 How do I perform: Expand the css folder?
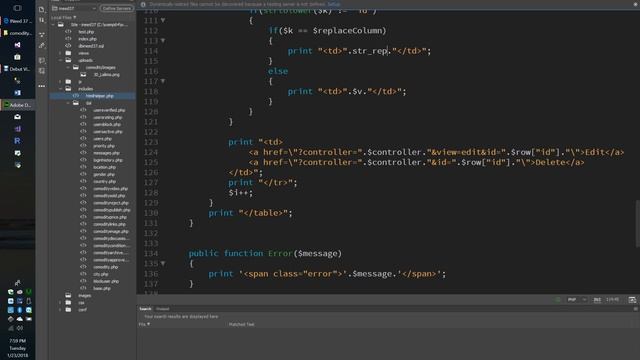pos(60,302)
